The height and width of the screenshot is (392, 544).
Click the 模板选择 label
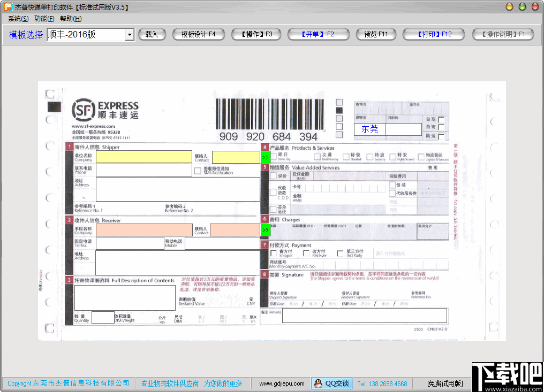(26, 35)
